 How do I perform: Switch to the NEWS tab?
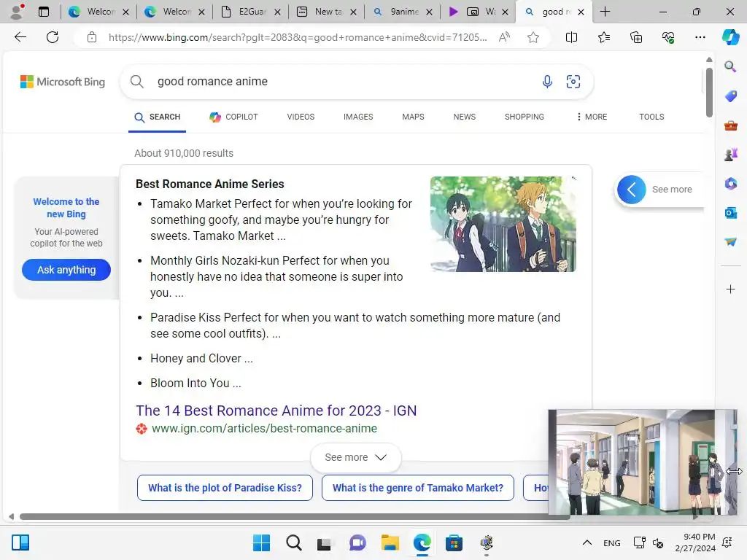(465, 117)
